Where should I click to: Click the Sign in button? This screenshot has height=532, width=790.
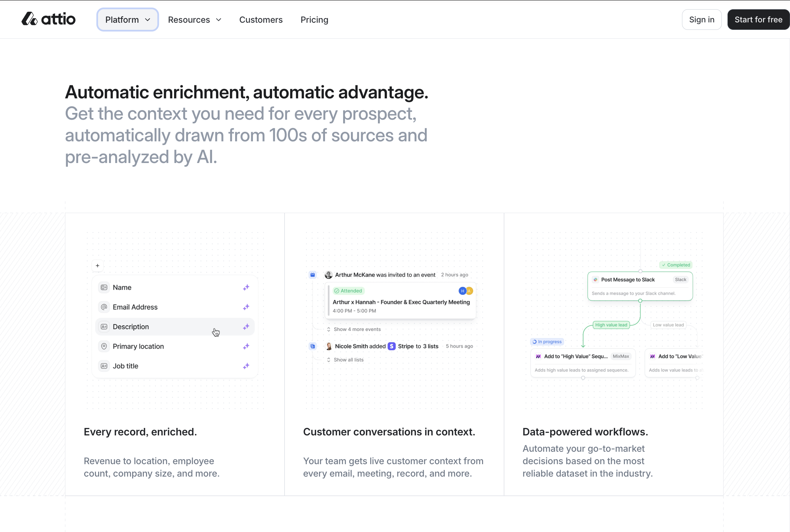(702, 20)
